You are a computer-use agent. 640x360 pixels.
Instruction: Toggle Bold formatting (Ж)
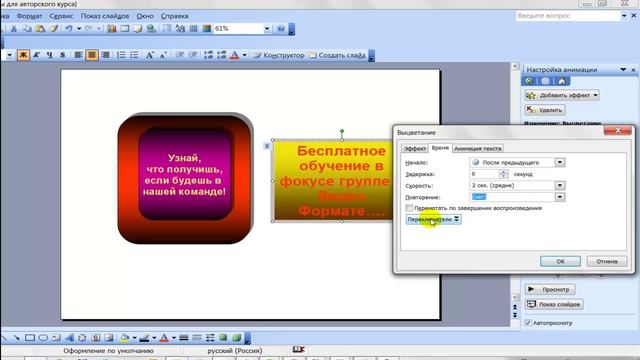(23, 55)
